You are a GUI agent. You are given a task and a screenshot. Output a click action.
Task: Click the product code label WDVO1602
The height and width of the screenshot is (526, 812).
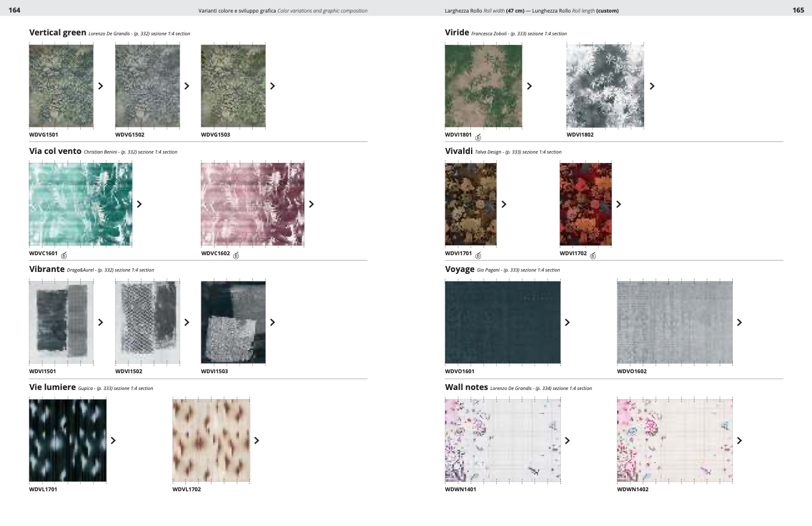632,371
